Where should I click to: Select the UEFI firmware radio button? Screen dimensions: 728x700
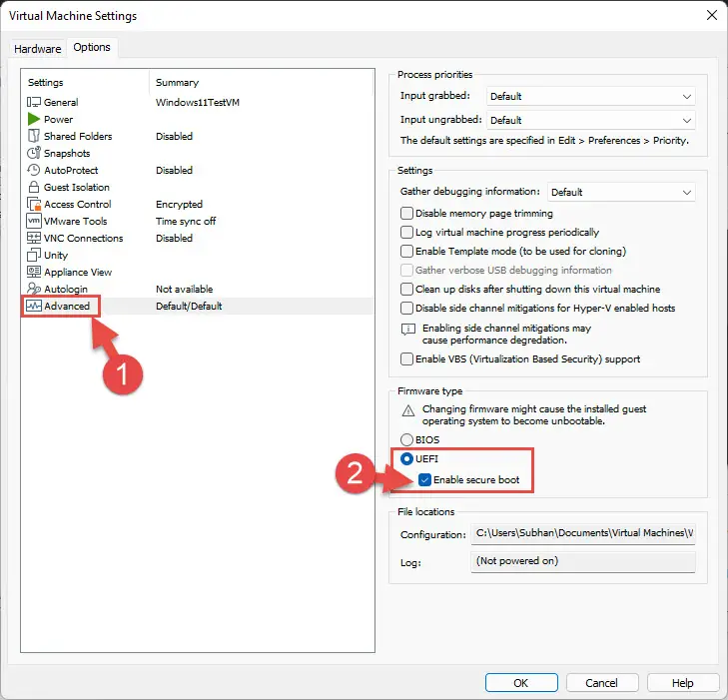[406, 459]
